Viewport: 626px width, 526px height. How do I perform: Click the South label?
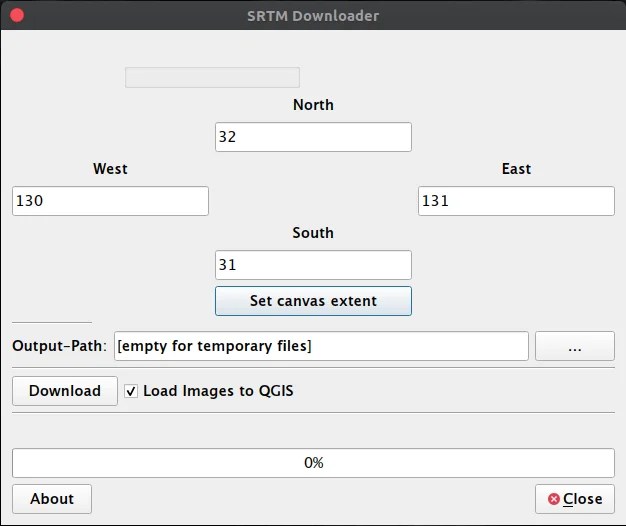[313, 233]
